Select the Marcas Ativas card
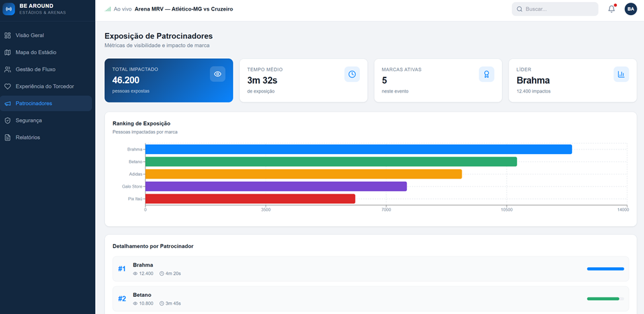Screen dimensions: 644x314 [438, 80]
